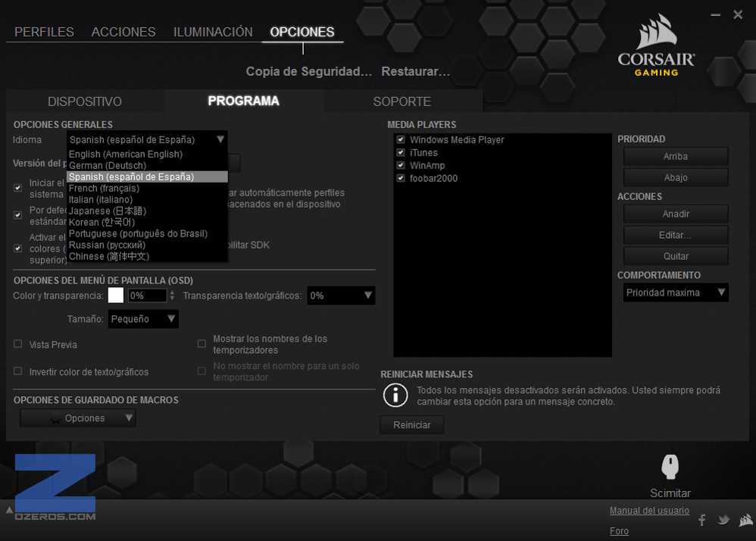
Task: Minimize the Corsair utility window
Action: coord(716,15)
